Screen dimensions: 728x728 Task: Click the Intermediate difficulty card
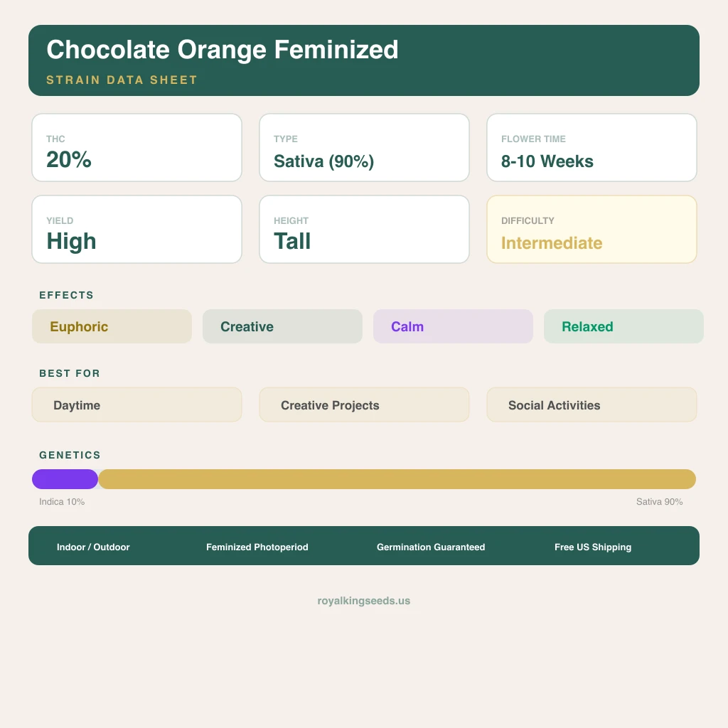click(591, 230)
